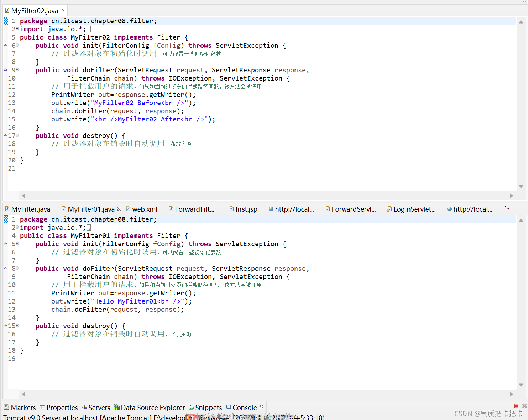Click scroll-up arrow of MyFilter01 editor scrollbar
Viewport: 528px width, 420px height.
click(521, 220)
